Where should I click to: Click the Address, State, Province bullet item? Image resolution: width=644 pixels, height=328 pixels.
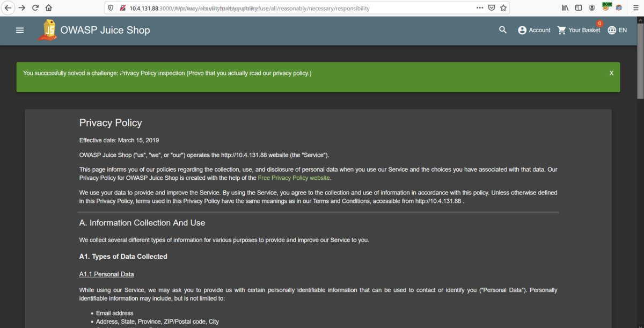pyautogui.click(x=157, y=322)
